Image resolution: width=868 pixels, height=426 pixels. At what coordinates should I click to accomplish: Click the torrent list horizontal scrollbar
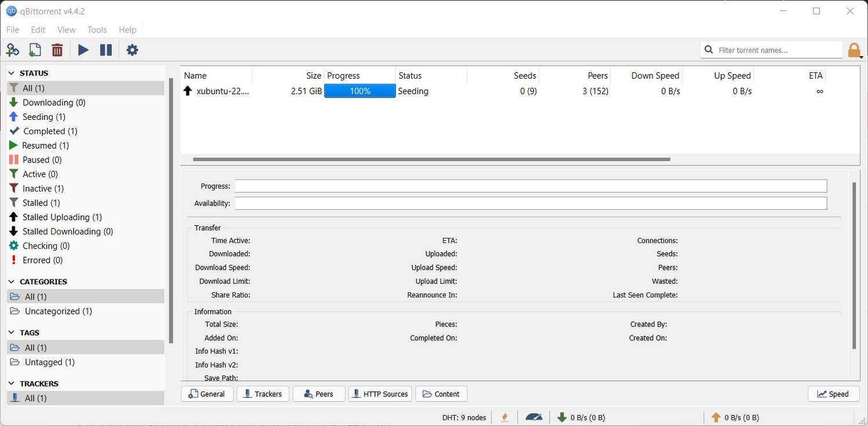(x=431, y=159)
